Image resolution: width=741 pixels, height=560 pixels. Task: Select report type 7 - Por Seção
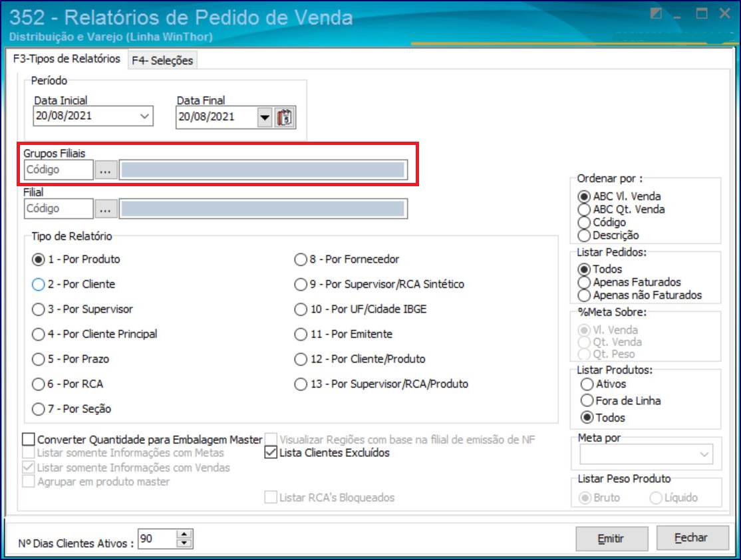[x=71, y=409]
